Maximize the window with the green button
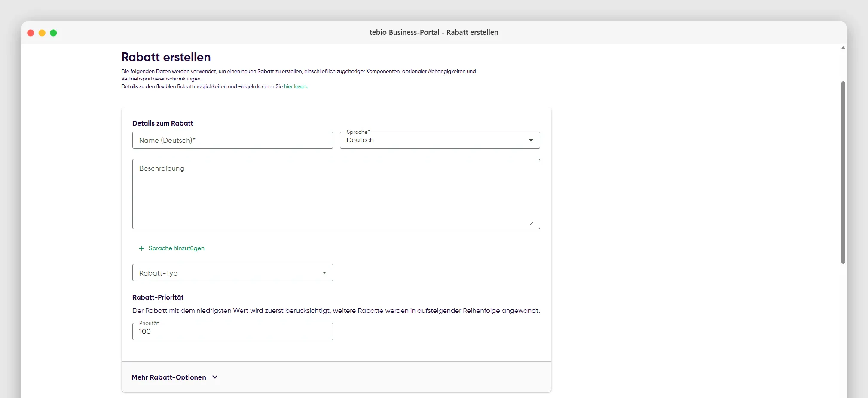Screen dimensions: 868x398 coord(53,33)
